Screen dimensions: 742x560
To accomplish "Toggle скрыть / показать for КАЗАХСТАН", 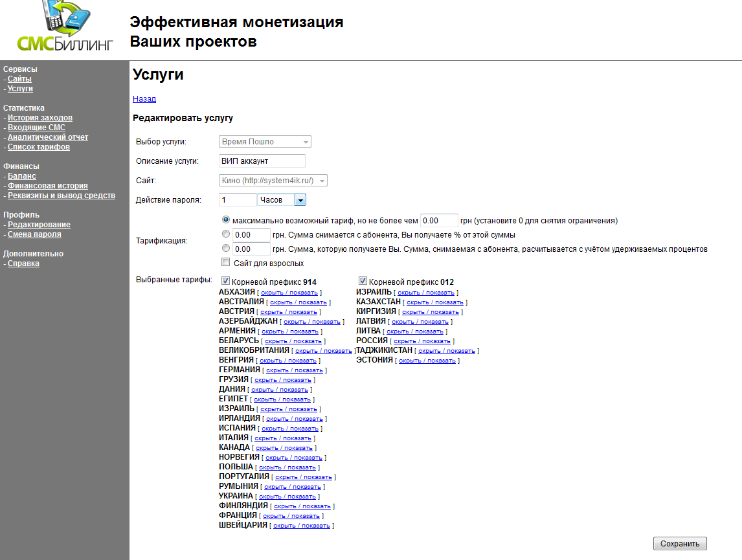I will point(435,302).
